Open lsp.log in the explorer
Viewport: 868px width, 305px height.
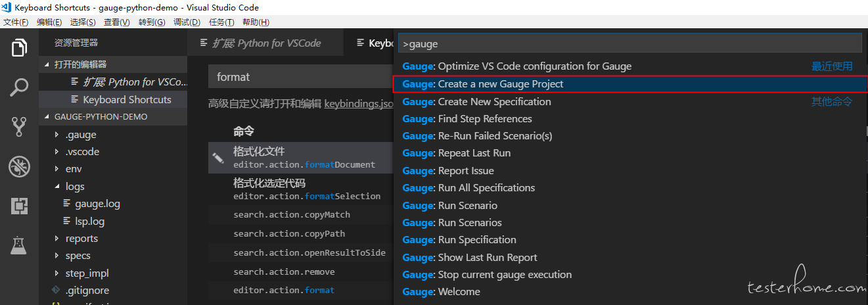click(113, 221)
